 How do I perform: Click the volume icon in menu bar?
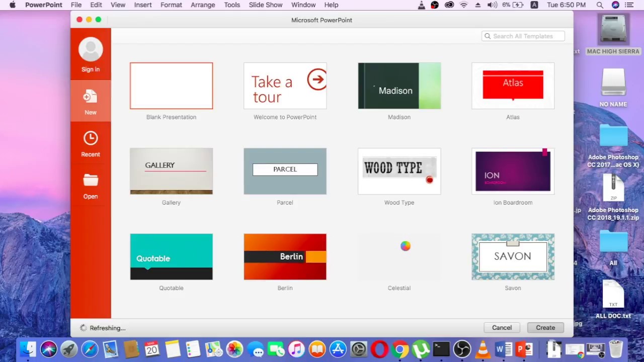pyautogui.click(x=492, y=5)
